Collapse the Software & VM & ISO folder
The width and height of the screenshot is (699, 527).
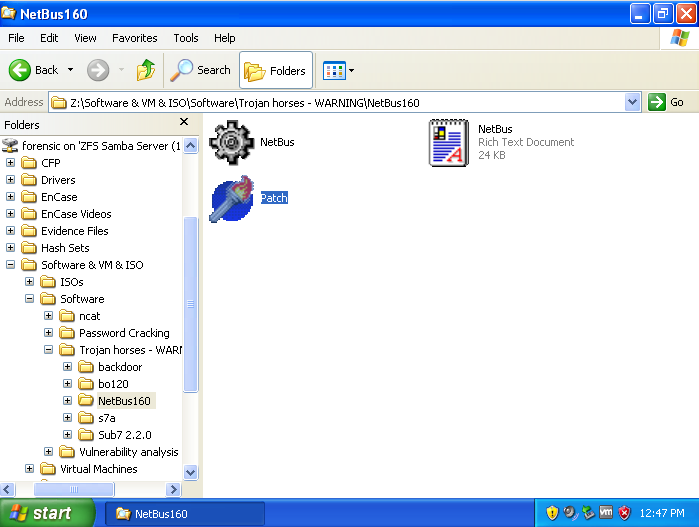pyautogui.click(x=11, y=264)
